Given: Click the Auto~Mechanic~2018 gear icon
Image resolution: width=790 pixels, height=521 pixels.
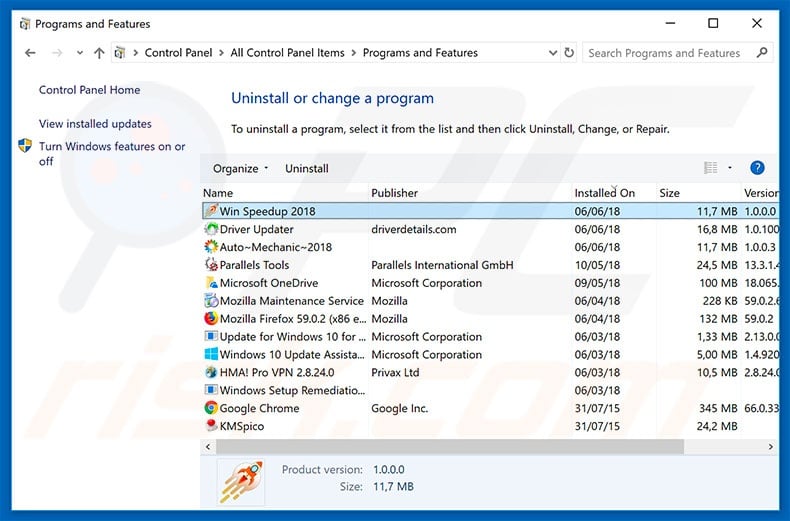Looking at the screenshot, I should [211, 247].
